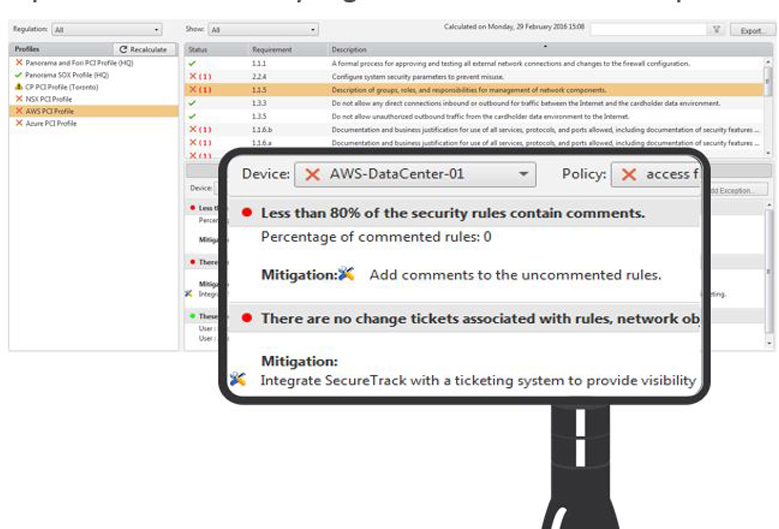
Task: Click description 'Configure system security parameters to prevent misuse.'
Action: click(418, 77)
